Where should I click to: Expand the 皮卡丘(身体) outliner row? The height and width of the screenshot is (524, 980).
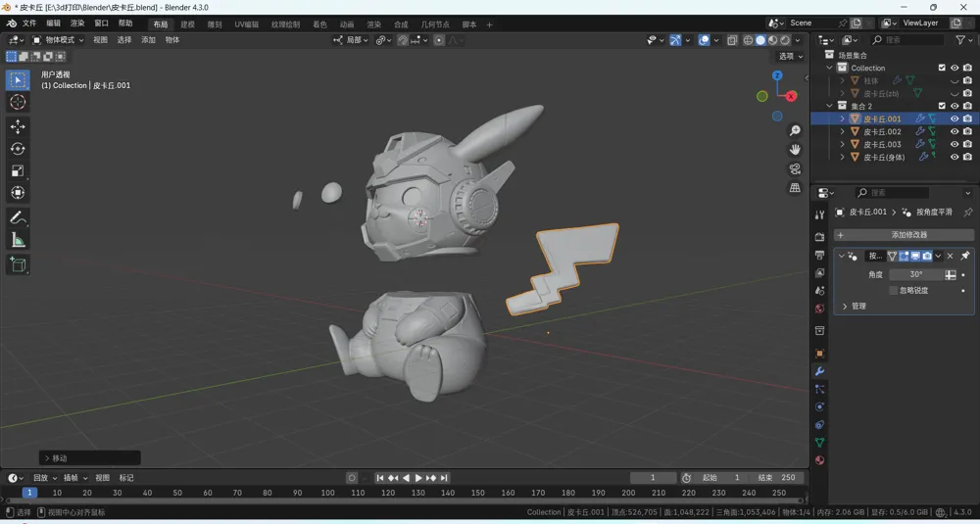pos(842,158)
